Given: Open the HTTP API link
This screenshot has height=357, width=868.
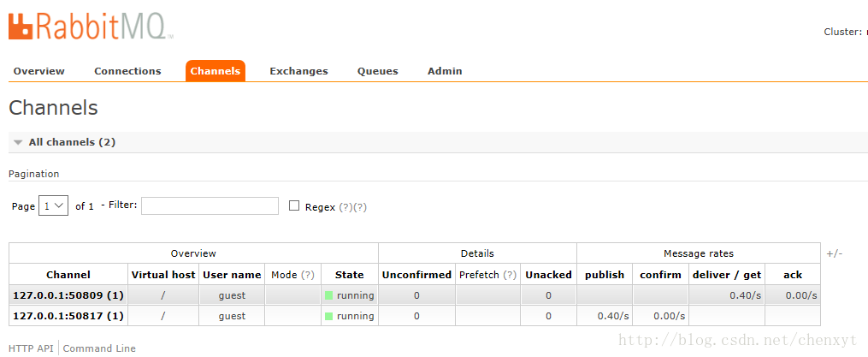Looking at the screenshot, I should click(x=31, y=348).
